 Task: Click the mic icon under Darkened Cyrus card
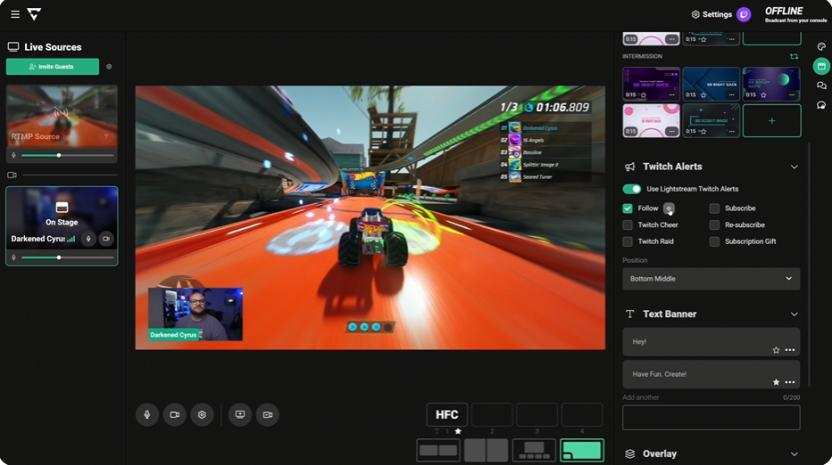(14, 257)
